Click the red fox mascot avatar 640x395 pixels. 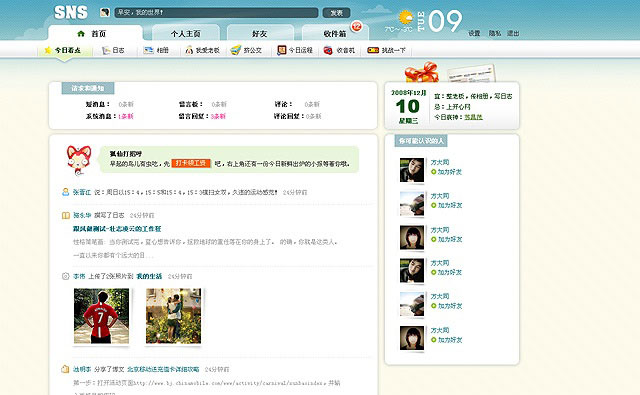tap(79, 160)
